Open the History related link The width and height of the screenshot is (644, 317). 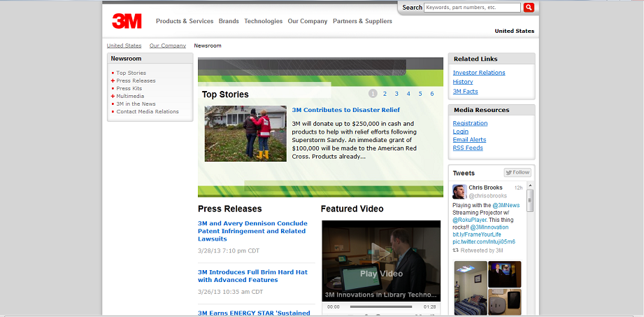(x=463, y=82)
